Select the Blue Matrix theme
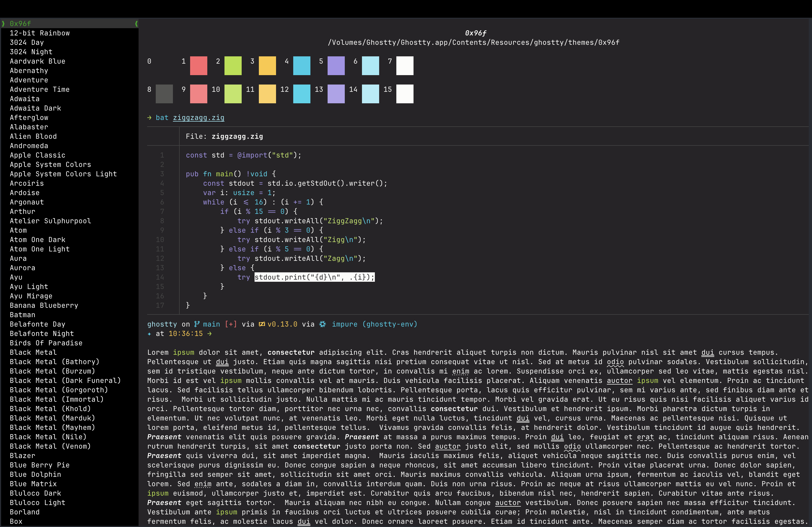 click(x=33, y=484)
